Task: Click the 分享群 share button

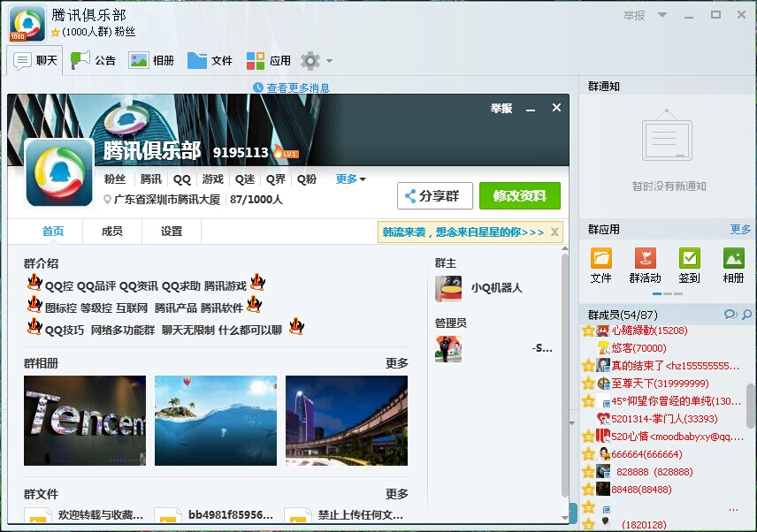Action: (435, 196)
